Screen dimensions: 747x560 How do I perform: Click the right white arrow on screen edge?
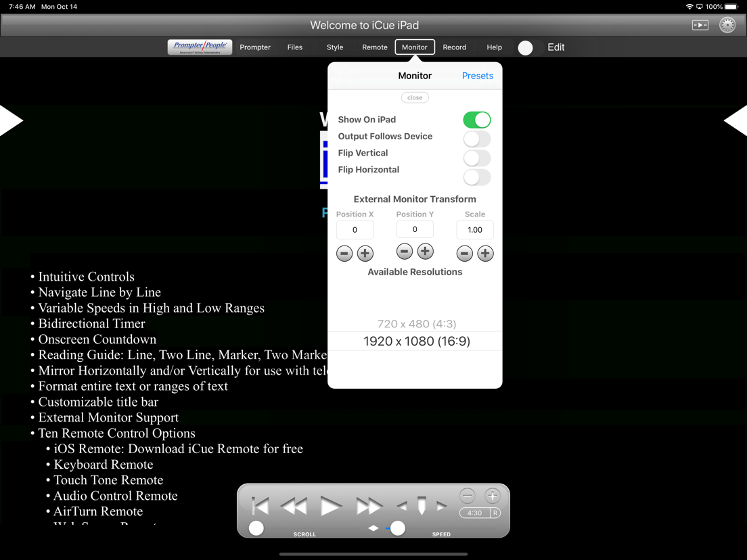[735, 120]
